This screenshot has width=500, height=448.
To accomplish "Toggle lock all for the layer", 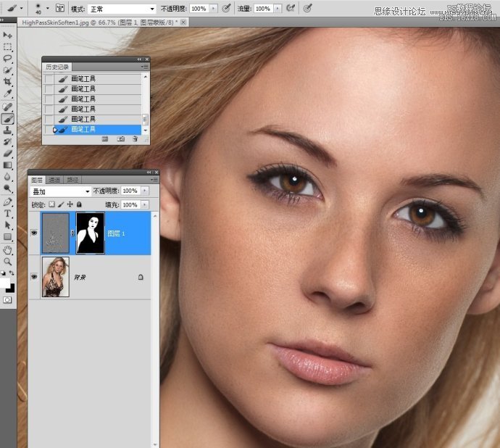I will click(79, 204).
